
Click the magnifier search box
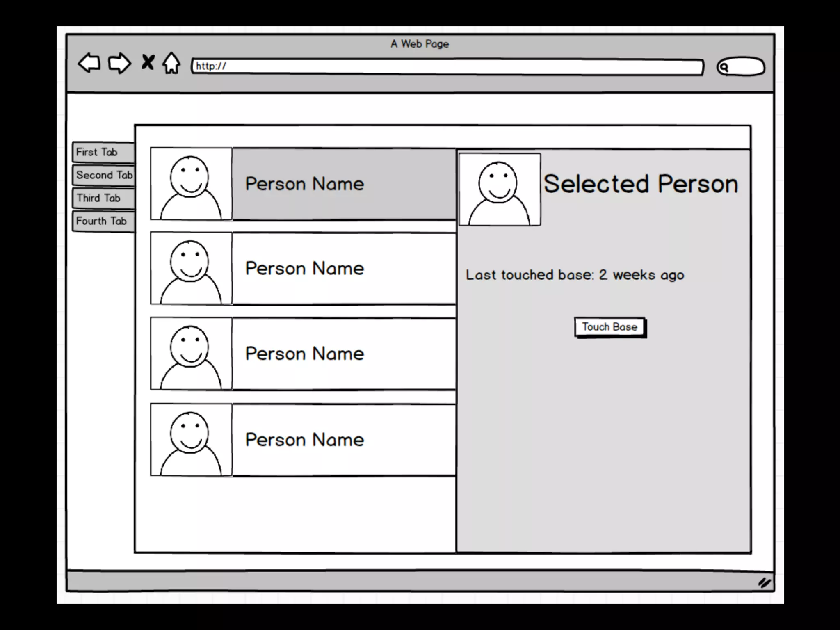point(741,67)
